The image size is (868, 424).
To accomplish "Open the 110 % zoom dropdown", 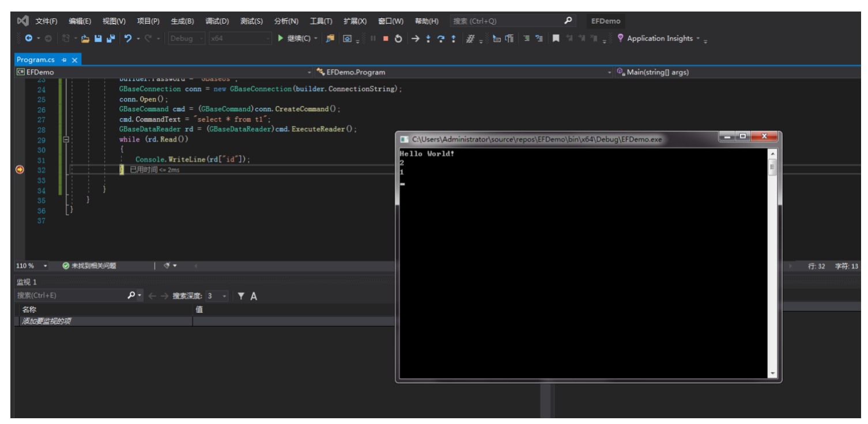I will click(x=46, y=266).
